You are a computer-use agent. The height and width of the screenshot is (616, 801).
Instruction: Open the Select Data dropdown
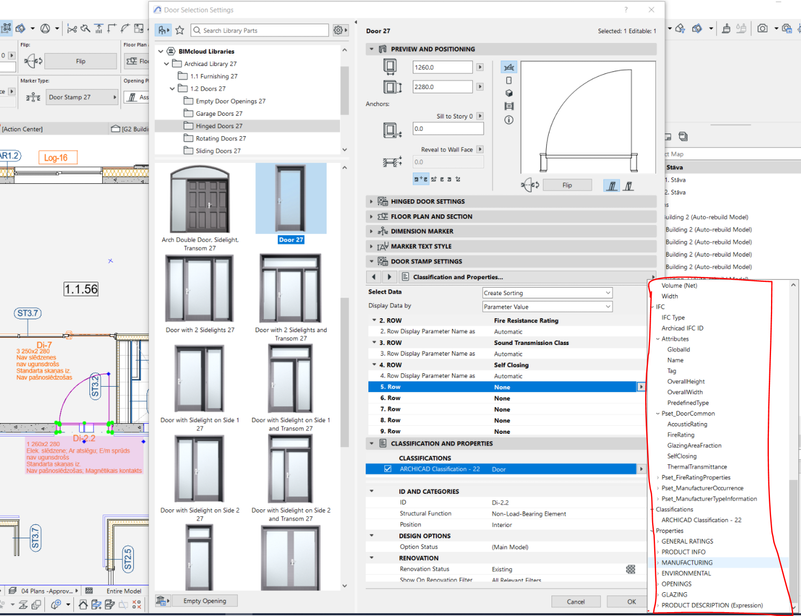tap(546, 292)
